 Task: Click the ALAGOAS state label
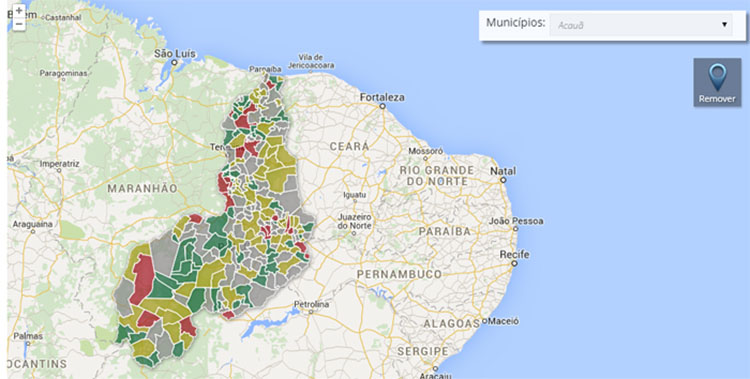[452, 324]
